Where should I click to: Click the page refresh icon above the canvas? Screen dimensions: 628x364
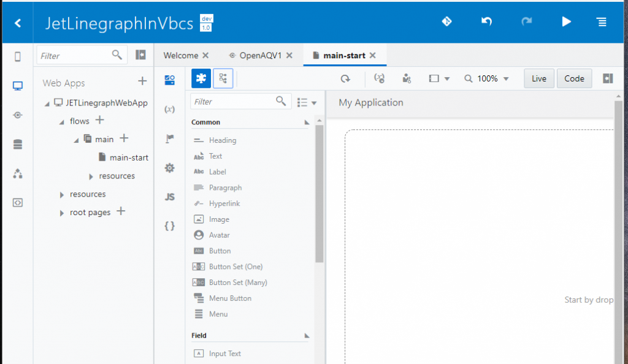[345, 78]
